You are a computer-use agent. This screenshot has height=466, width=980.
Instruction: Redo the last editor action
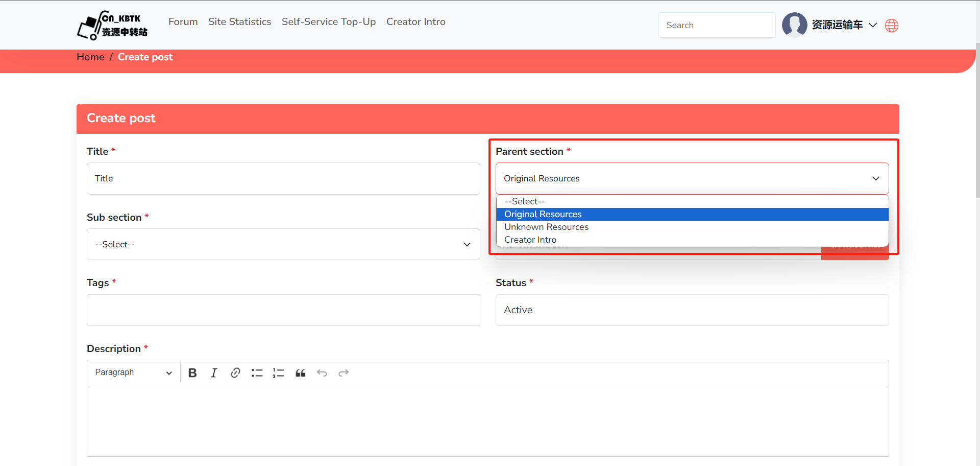point(344,373)
